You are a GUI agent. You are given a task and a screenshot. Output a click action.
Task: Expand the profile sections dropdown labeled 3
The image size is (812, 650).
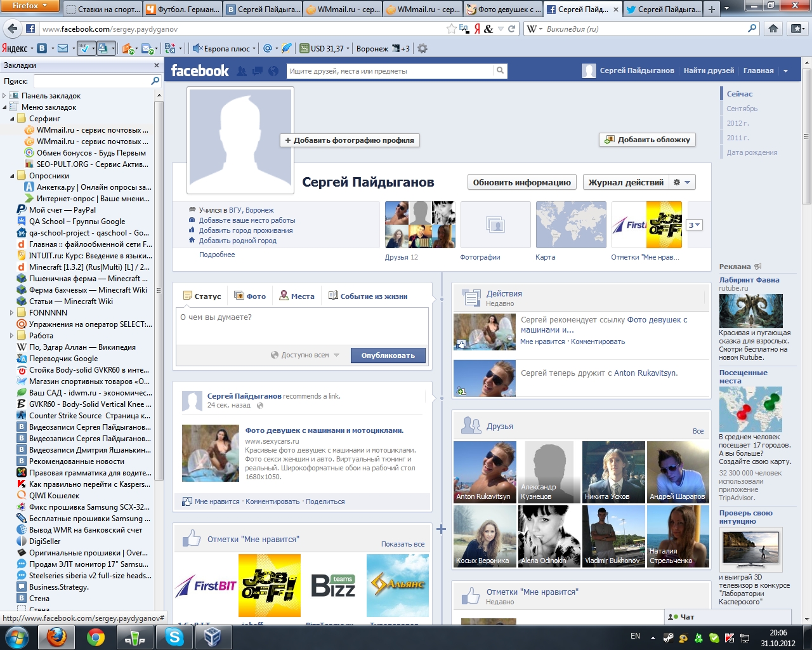pos(695,225)
